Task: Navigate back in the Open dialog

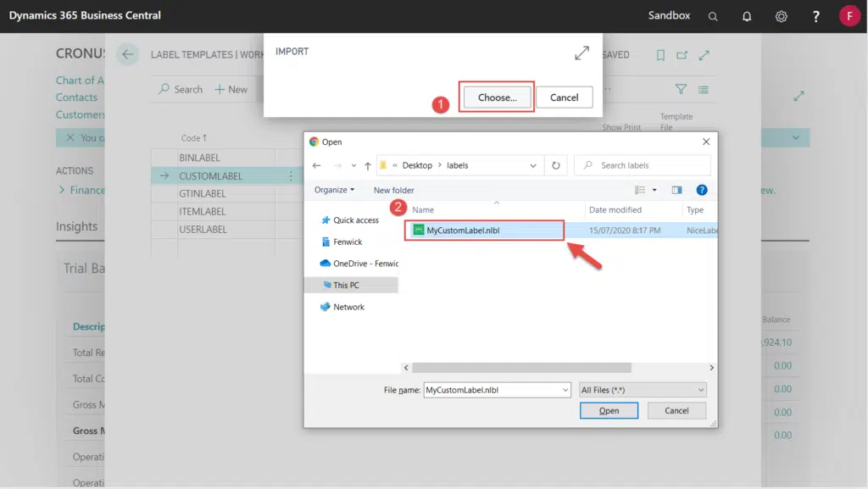Action: [317, 165]
